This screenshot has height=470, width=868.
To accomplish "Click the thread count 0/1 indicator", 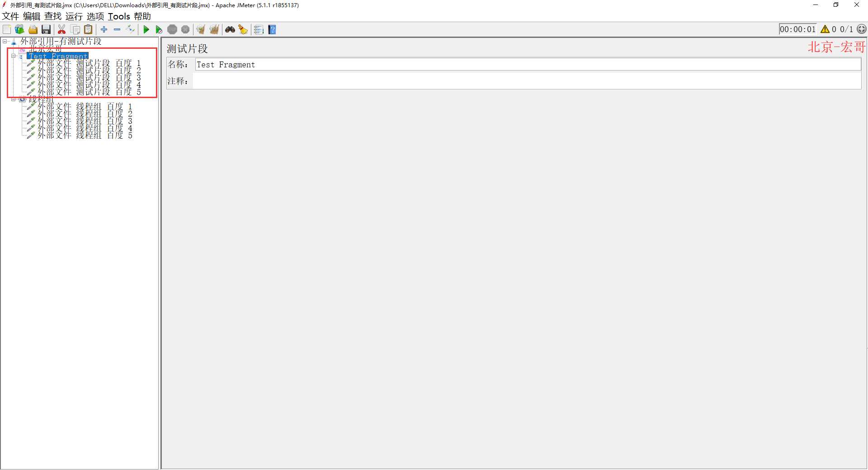I will pos(847,29).
